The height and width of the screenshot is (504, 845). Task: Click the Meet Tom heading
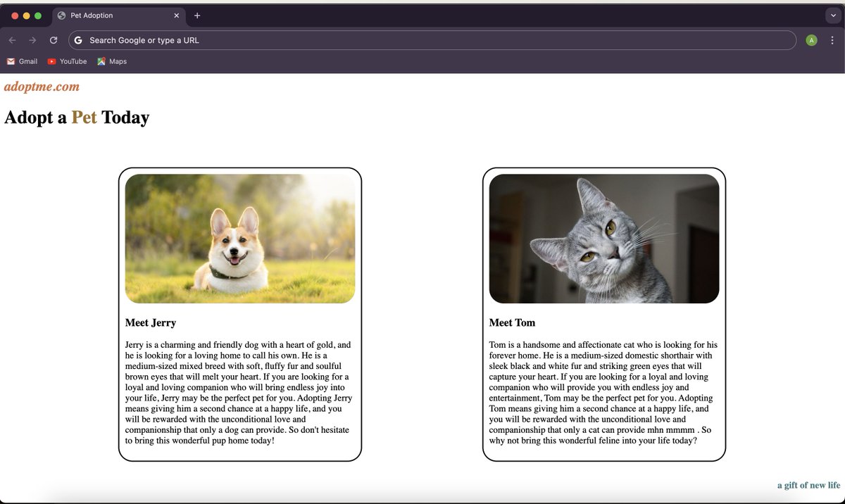512,322
